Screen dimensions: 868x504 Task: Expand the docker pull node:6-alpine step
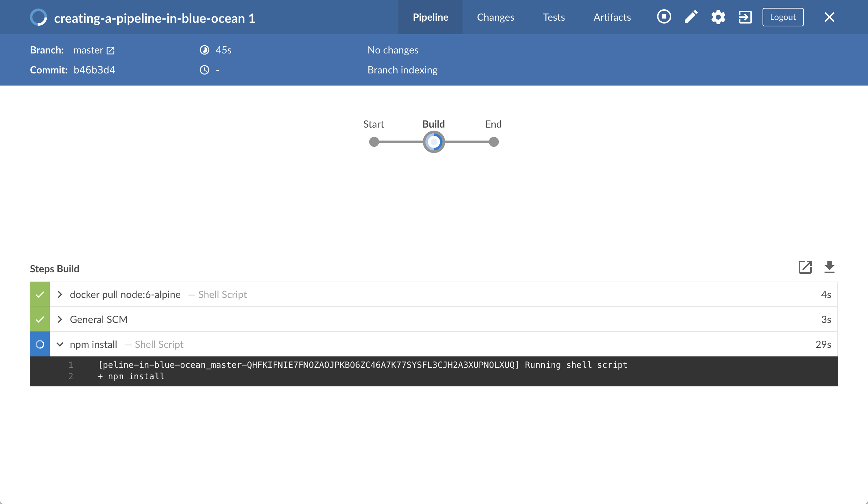point(60,294)
